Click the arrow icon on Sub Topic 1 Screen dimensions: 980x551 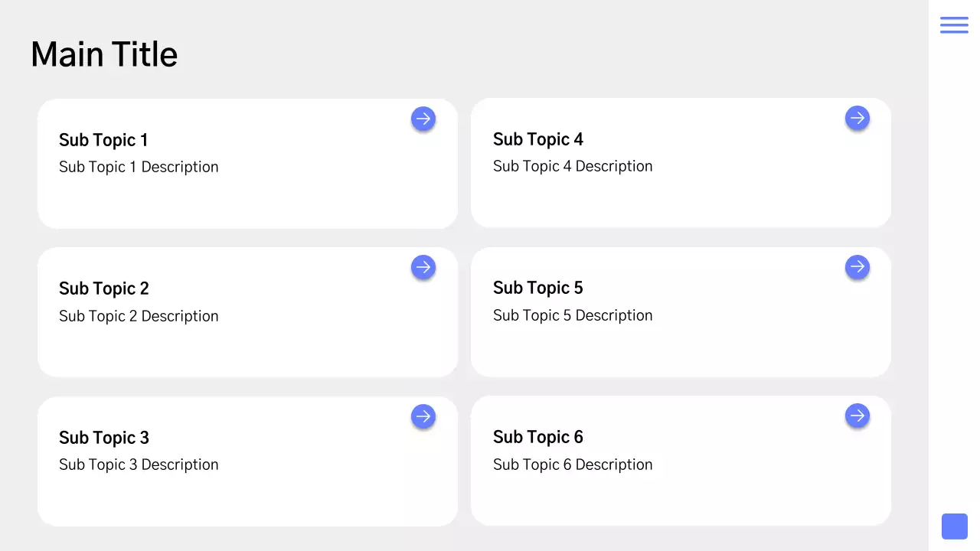coord(423,119)
